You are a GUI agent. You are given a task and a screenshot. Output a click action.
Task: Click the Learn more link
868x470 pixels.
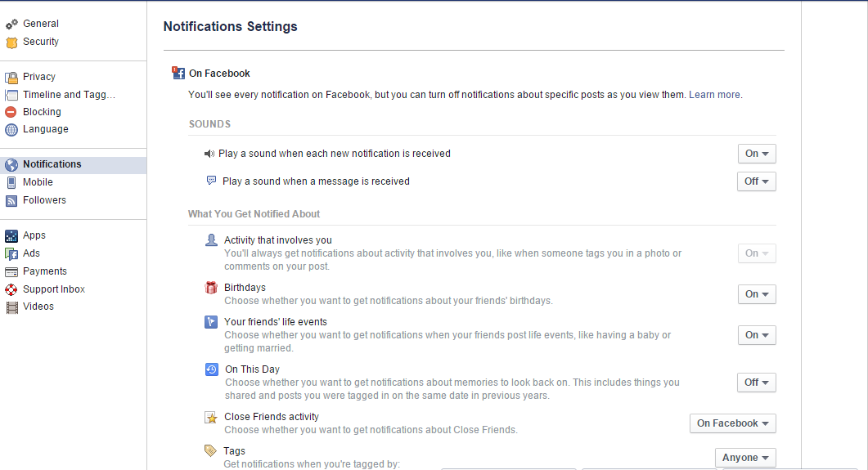point(715,95)
